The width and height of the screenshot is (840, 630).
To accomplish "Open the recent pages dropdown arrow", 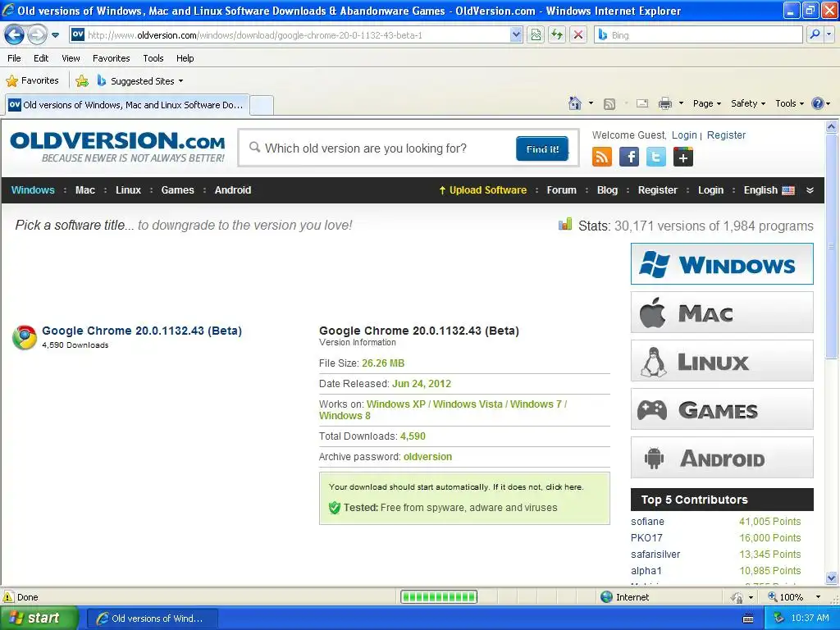I will 55,35.
